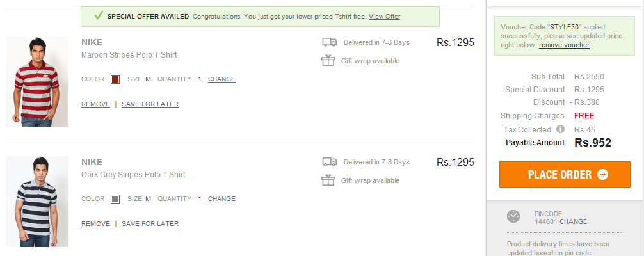Change size and quantity of Maroon shirt
This screenshot has height=256, width=644.
(x=221, y=79)
